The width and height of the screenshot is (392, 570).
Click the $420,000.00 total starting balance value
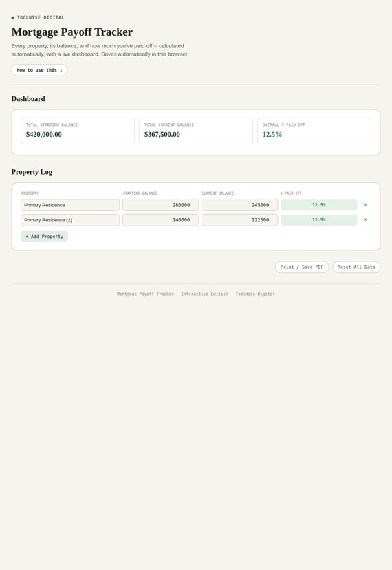43,135
